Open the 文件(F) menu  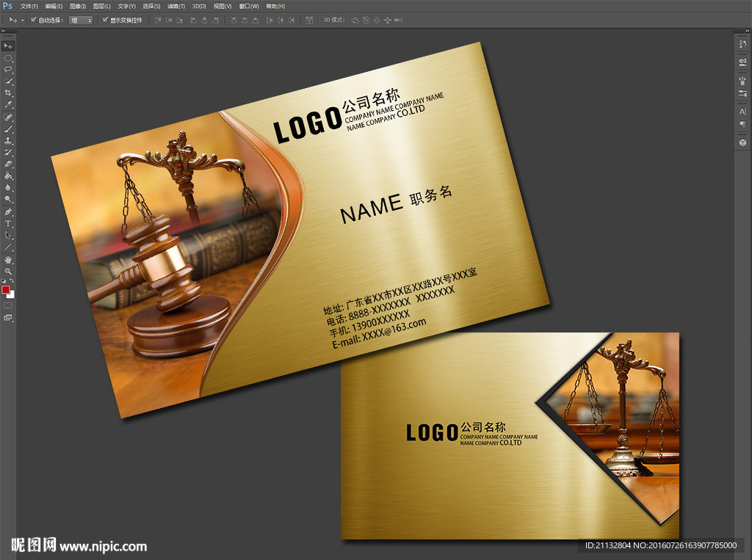pyautogui.click(x=29, y=6)
